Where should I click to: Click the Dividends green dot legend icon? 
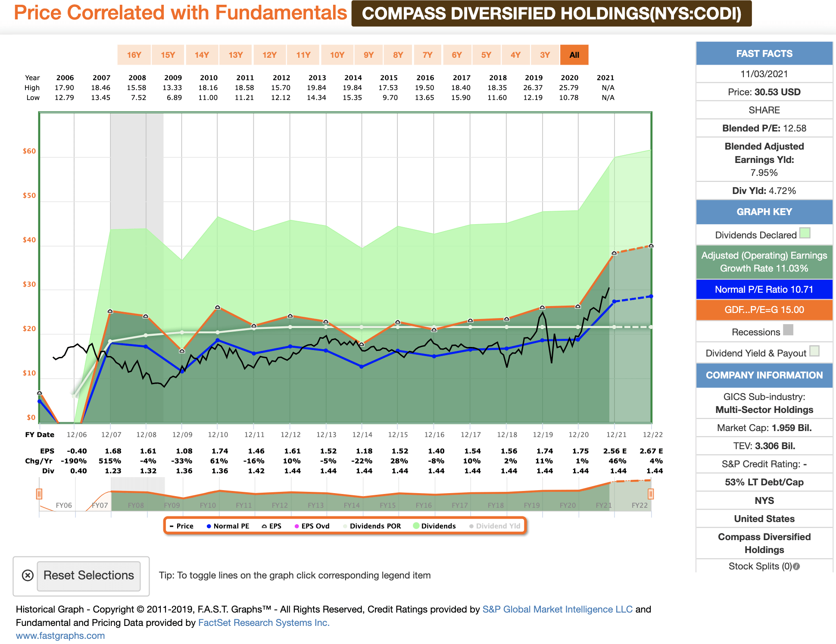pyautogui.click(x=415, y=526)
